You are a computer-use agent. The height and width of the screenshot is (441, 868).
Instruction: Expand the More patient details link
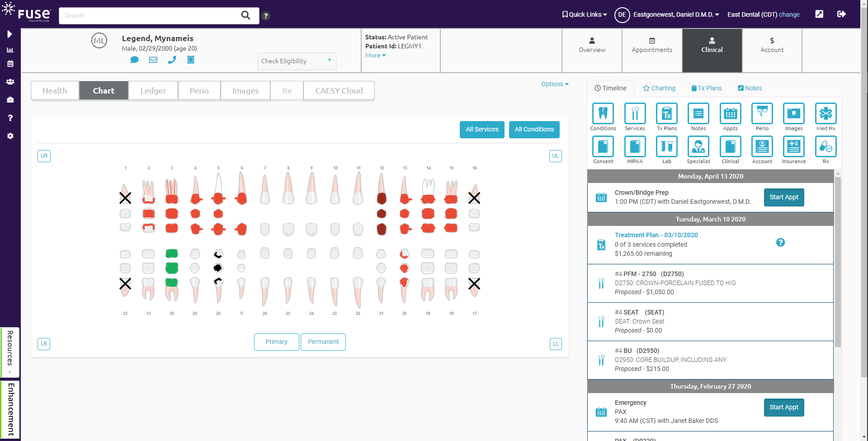pyautogui.click(x=374, y=55)
